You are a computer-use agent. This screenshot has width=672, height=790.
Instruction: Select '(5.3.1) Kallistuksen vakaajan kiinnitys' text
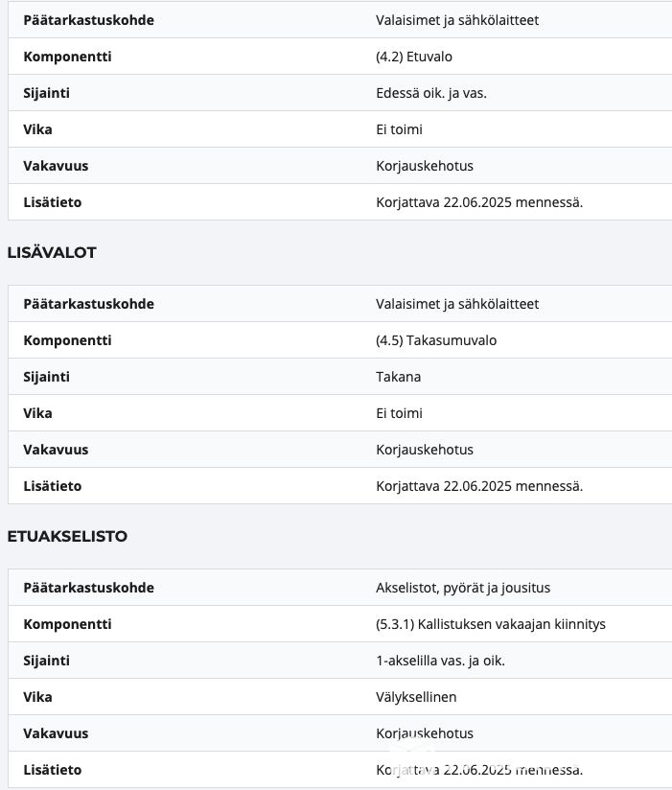(x=491, y=624)
